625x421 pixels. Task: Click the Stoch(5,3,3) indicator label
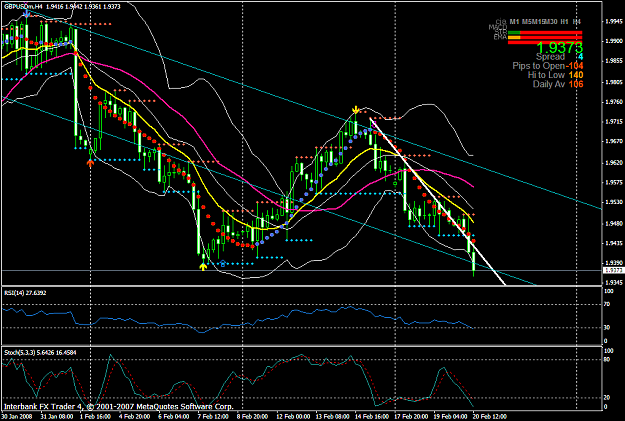pos(40,352)
